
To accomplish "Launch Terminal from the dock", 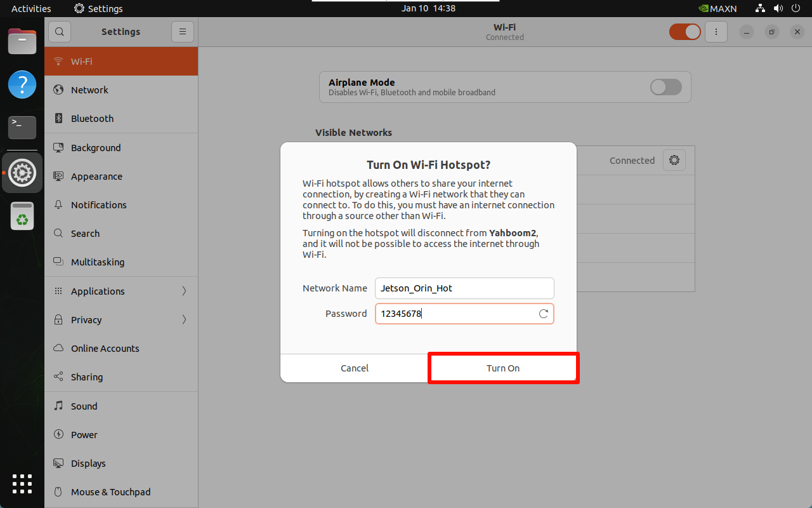I will coord(22,127).
